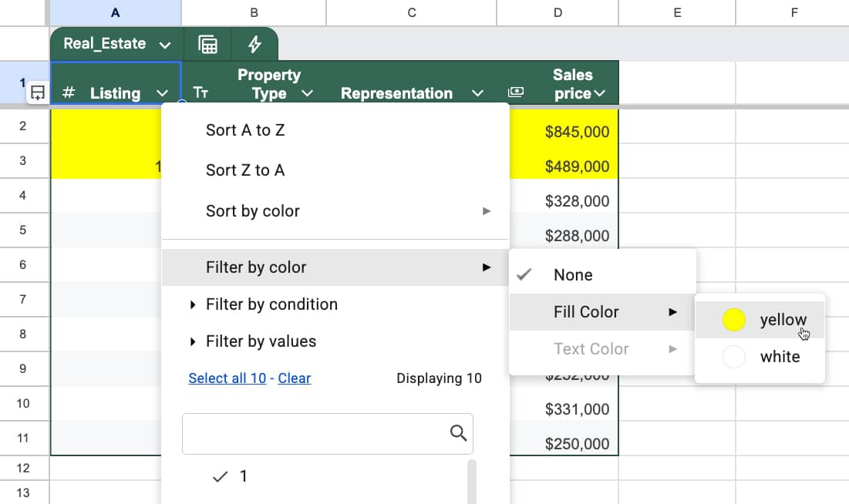Filter by white fill color
Screen dimensions: 849x504
pyautogui.click(x=760, y=357)
